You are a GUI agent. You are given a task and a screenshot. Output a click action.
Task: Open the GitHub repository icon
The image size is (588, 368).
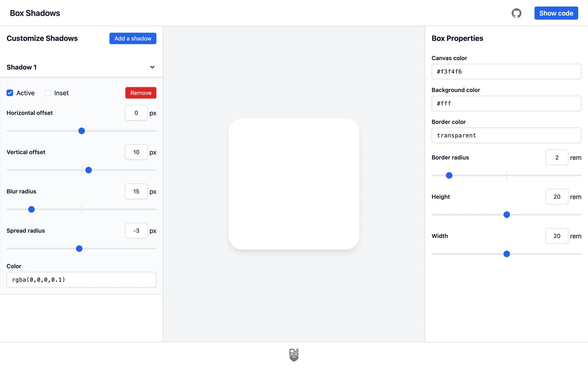pyautogui.click(x=516, y=13)
